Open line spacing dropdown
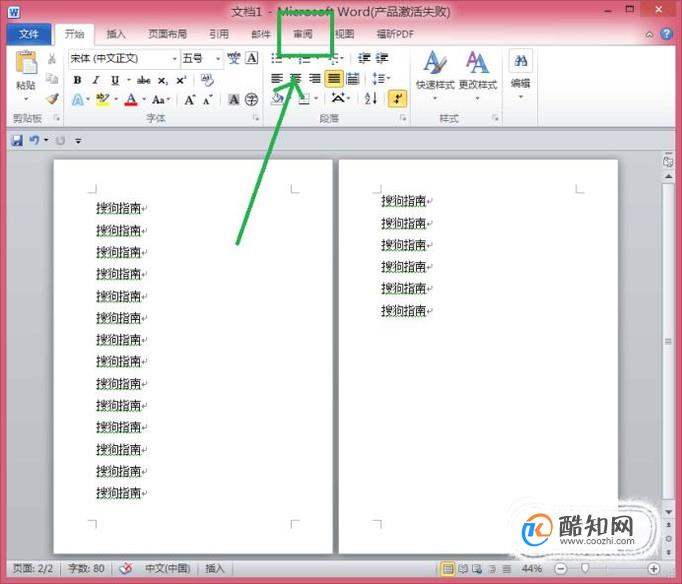682x584 pixels. point(381,79)
